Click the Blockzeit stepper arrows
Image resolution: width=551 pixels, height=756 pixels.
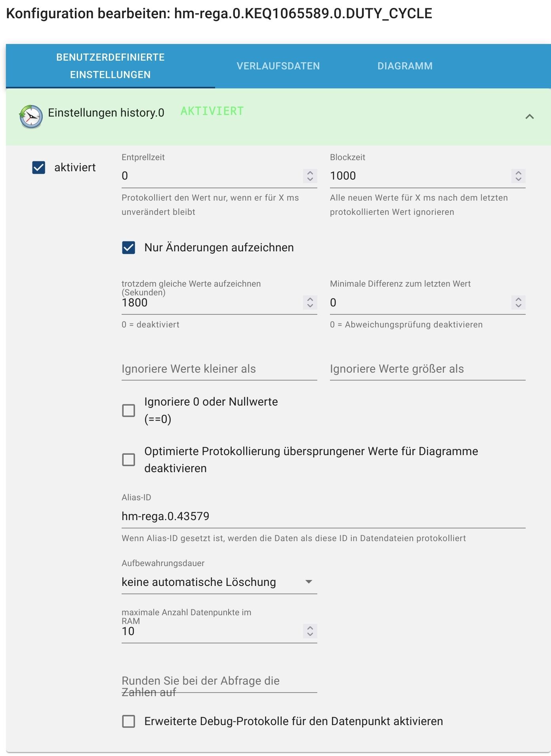(x=518, y=176)
